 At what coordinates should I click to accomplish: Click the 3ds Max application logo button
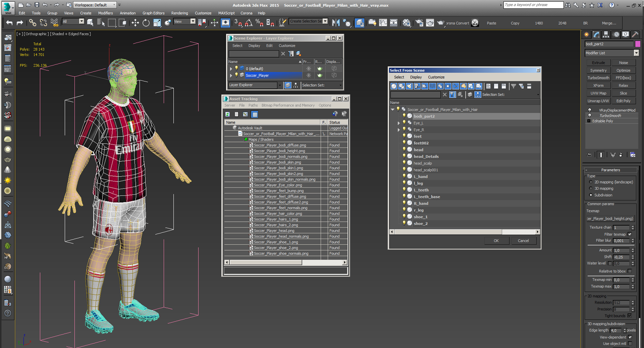click(x=8, y=7)
